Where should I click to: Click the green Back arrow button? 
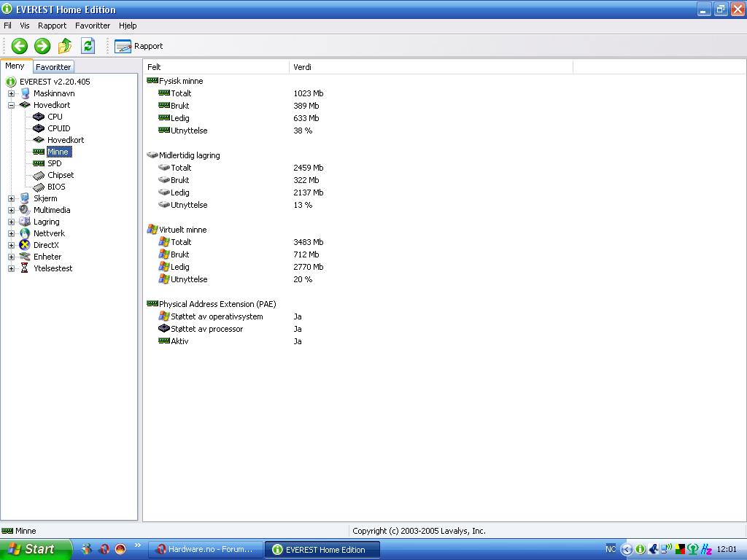[x=20, y=46]
